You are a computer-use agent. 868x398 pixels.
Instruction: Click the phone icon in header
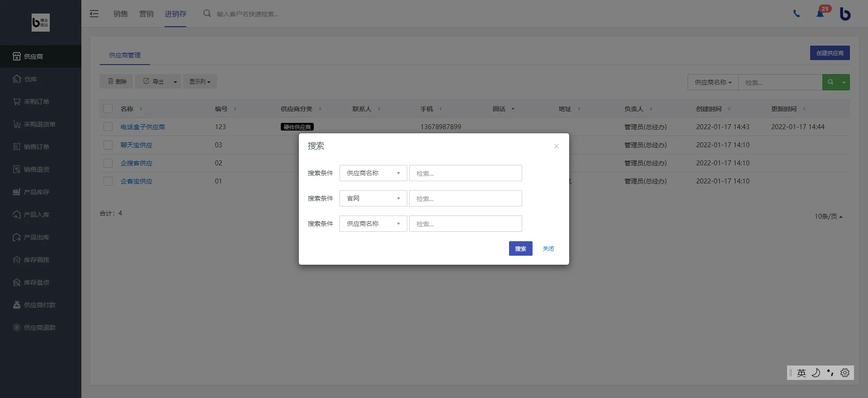[x=797, y=14]
